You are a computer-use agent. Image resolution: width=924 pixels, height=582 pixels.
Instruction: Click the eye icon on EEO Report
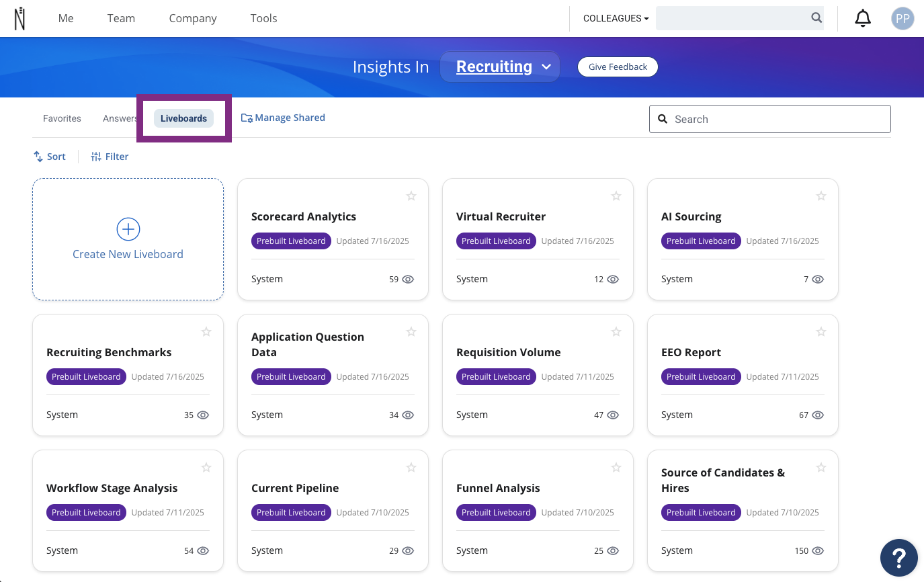click(818, 415)
